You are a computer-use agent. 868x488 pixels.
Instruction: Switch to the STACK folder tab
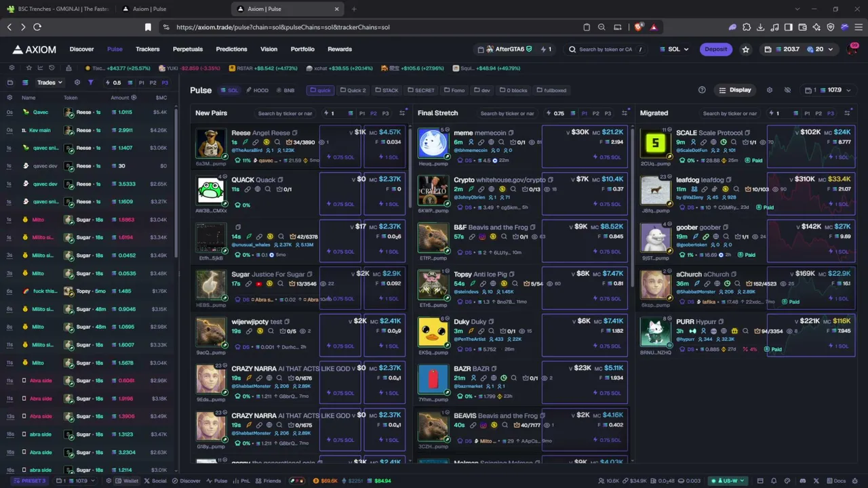387,90
